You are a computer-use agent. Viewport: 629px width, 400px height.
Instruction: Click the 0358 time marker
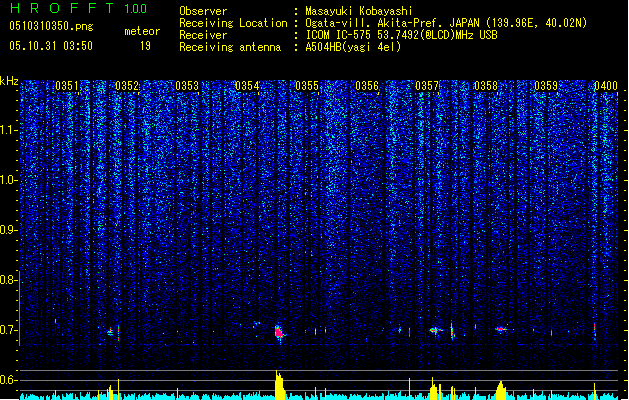click(x=486, y=86)
